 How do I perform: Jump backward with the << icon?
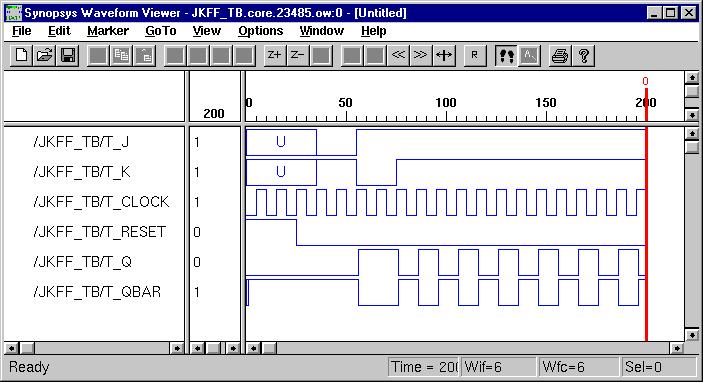(398, 56)
